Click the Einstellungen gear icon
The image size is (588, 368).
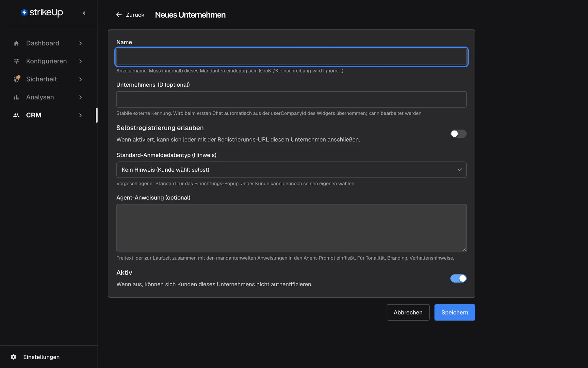pos(13,357)
